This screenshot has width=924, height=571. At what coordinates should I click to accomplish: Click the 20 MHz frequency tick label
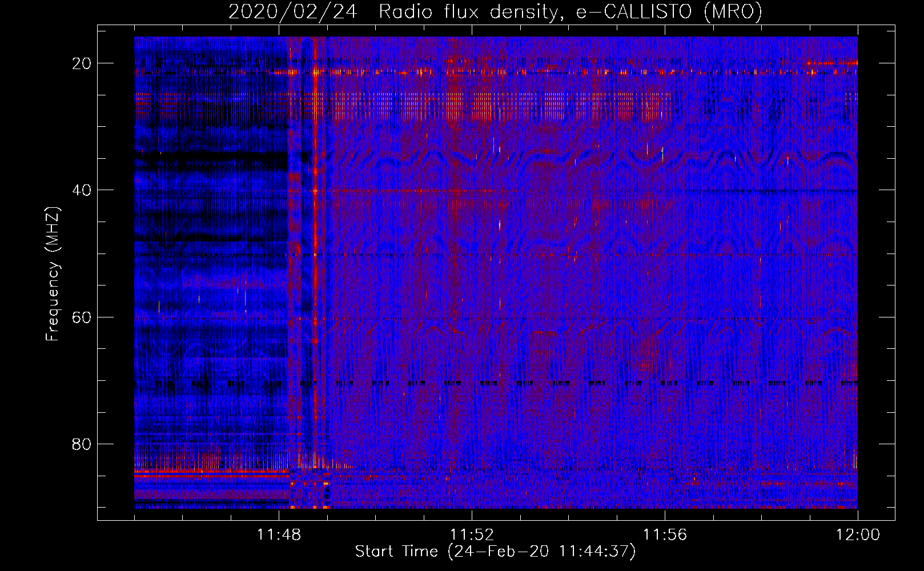pos(82,63)
